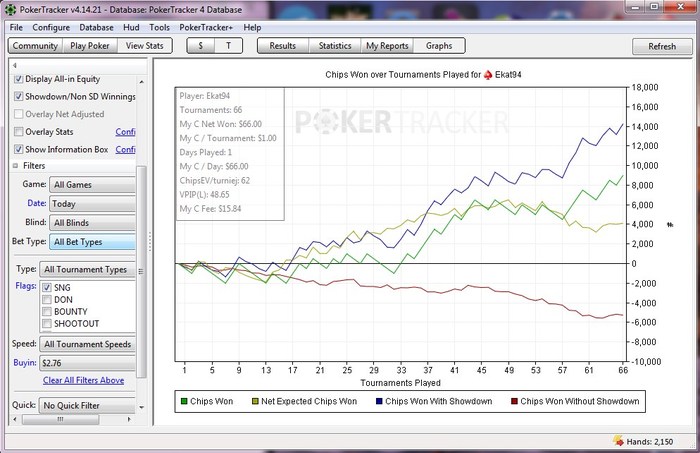This screenshot has height=453, width=700.
Task: Toggle Display All-in Equity checkbox
Action: pyautogui.click(x=18, y=79)
